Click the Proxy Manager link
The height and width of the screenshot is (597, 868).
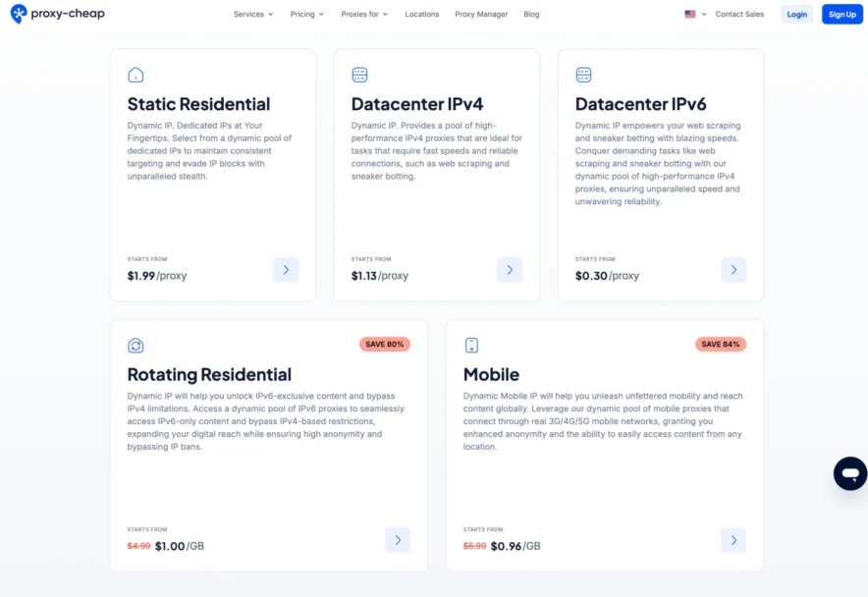pos(481,14)
